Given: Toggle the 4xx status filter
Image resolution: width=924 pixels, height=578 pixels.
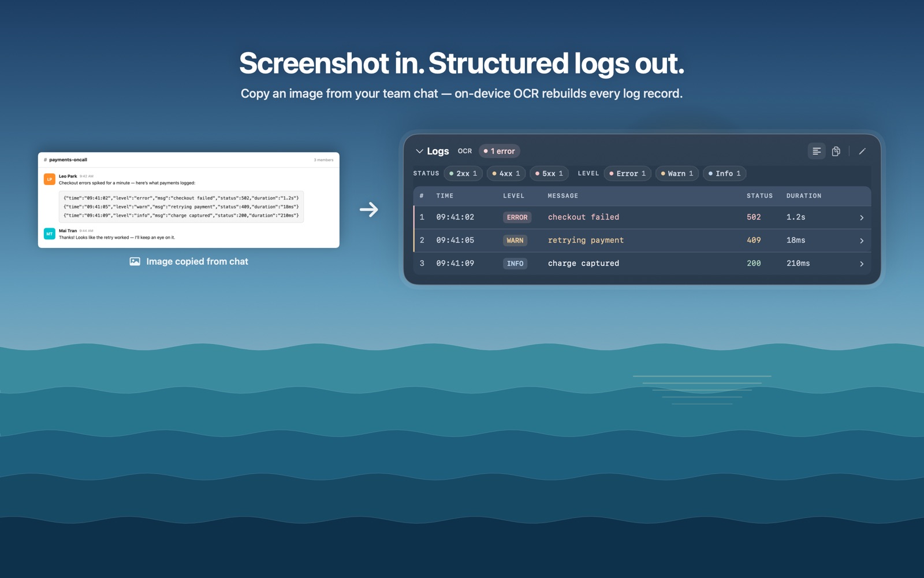Looking at the screenshot, I should click(x=506, y=173).
